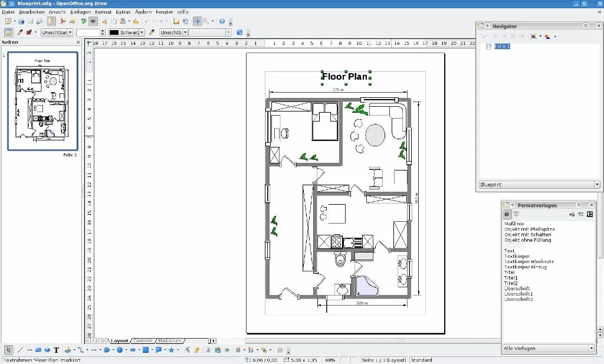Screen dimensions: 604x364
Task: Toggle Edit File mode icon
Action: (x=51, y=22)
